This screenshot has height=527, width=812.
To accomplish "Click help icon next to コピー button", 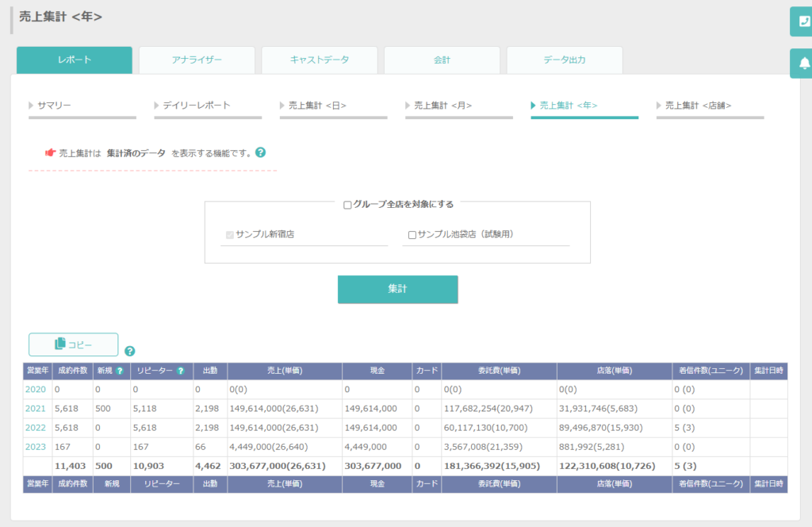I will 129,351.
